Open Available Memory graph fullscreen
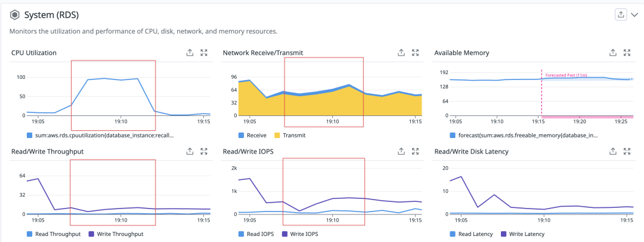Viewport: 644px width, 242px height. (627, 53)
